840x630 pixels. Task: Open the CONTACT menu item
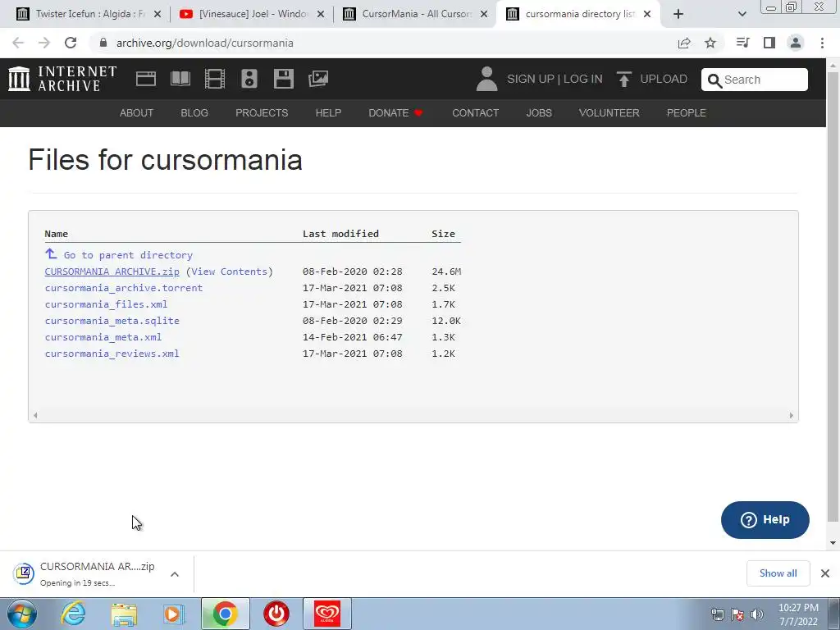tap(475, 113)
